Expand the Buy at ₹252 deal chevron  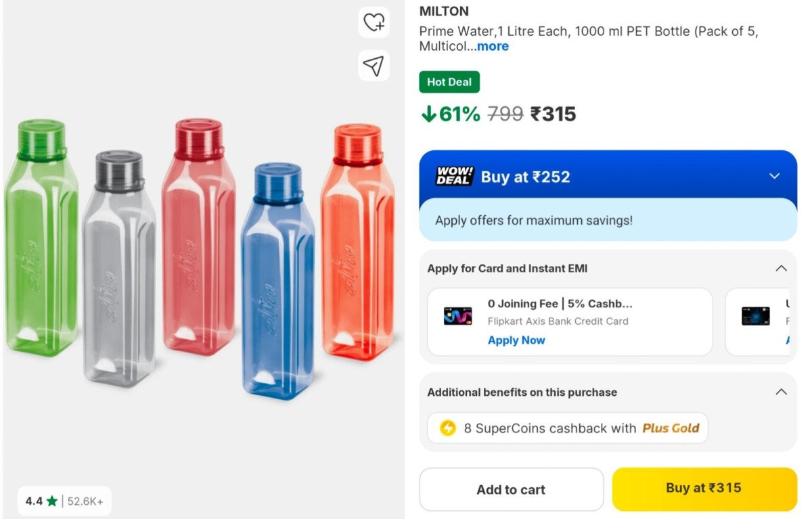point(775,177)
